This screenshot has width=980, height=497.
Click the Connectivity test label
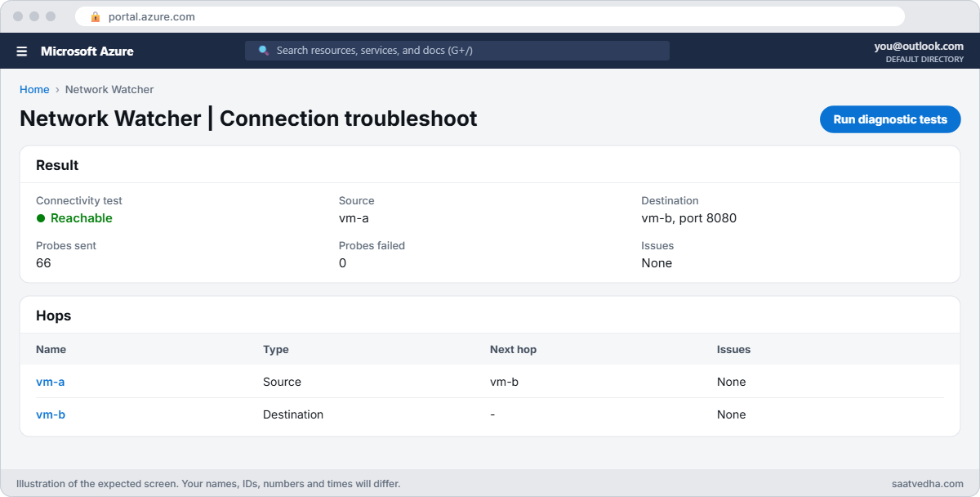click(79, 200)
